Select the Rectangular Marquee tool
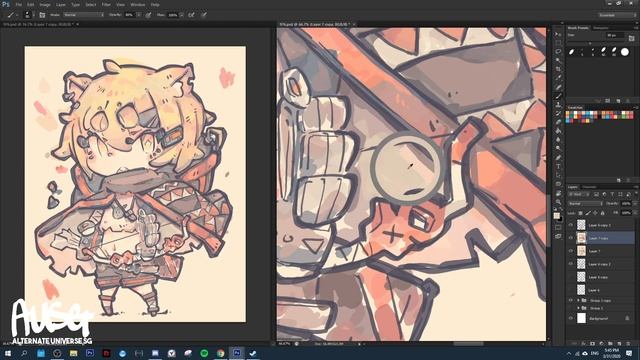Screen dimensions: 640x360 click(x=558, y=43)
